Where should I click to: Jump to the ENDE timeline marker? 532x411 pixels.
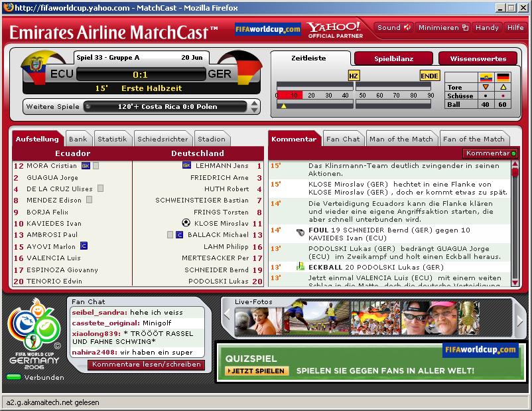[429, 76]
